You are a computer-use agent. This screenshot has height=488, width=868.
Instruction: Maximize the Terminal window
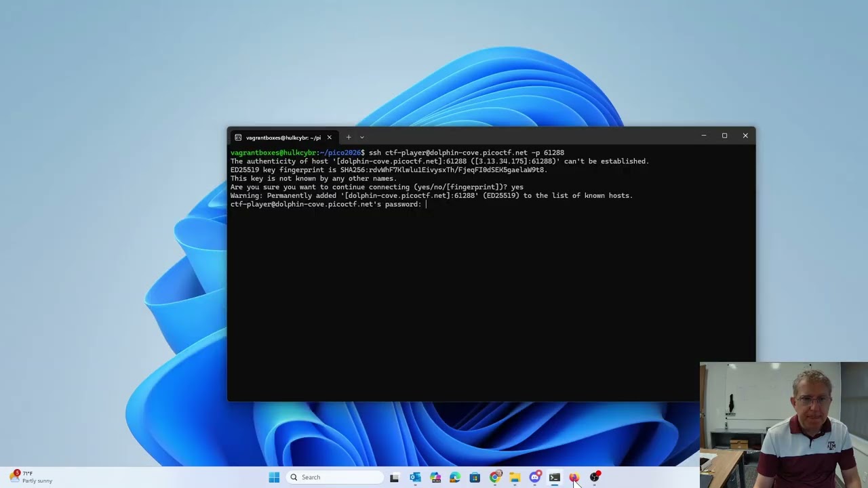tap(724, 136)
